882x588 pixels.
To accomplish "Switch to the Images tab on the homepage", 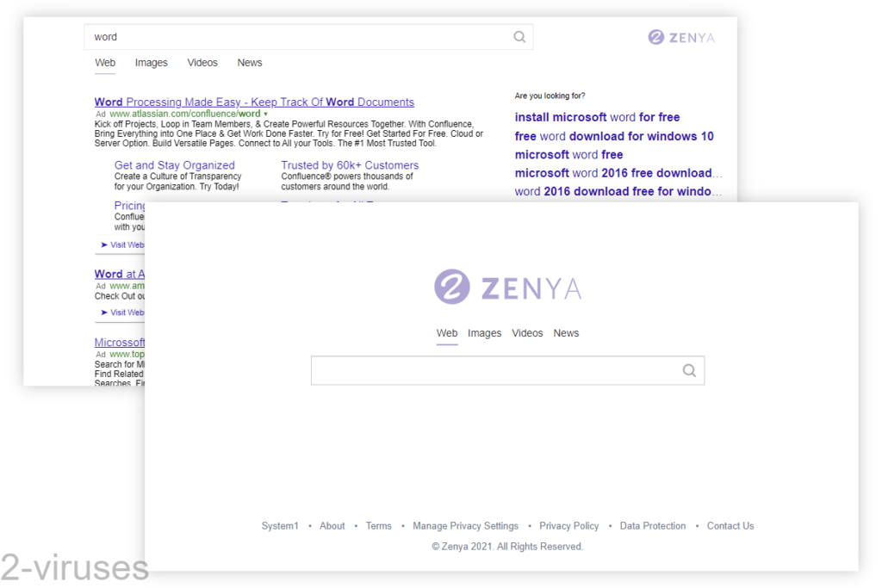I will 484,333.
